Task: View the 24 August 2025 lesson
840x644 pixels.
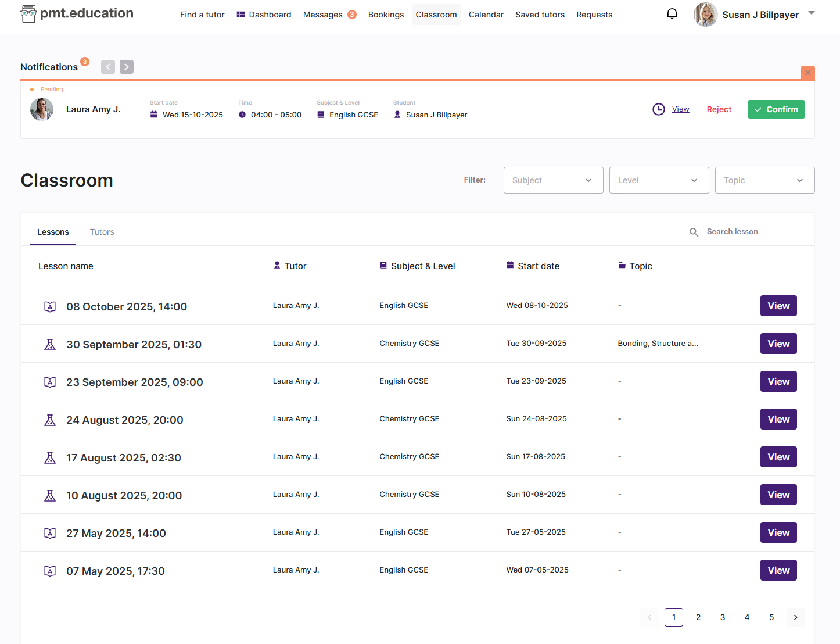Action: pyautogui.click(x=778, y=419)
